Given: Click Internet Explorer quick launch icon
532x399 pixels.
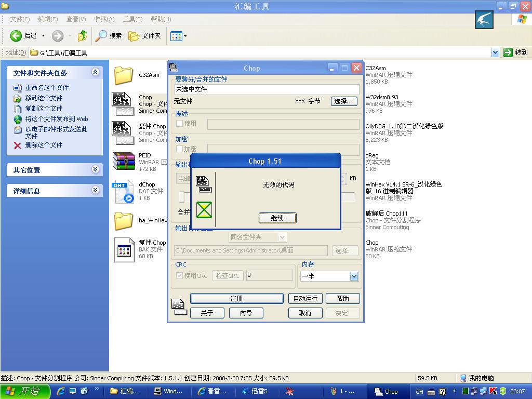Looking at the screenshot, I should click(61, 391).
